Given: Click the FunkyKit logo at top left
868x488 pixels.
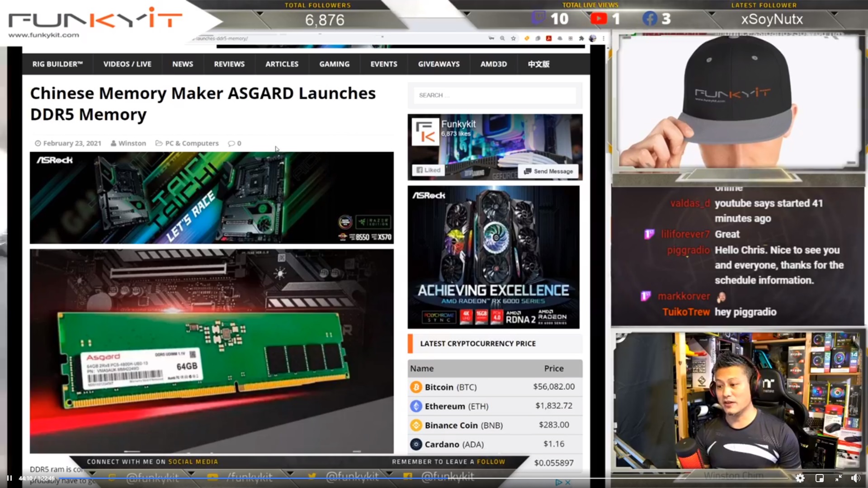Looking at the screenshot, I should point(95,22).
